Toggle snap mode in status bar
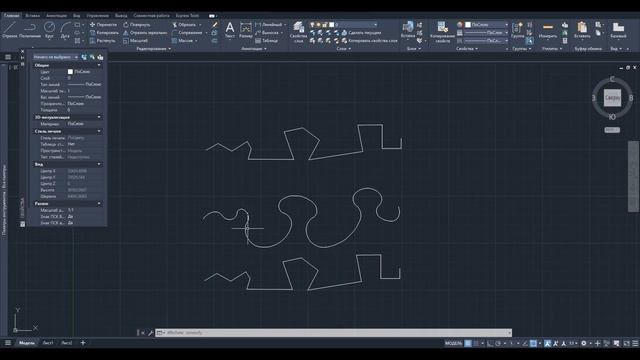 (476, 343)
